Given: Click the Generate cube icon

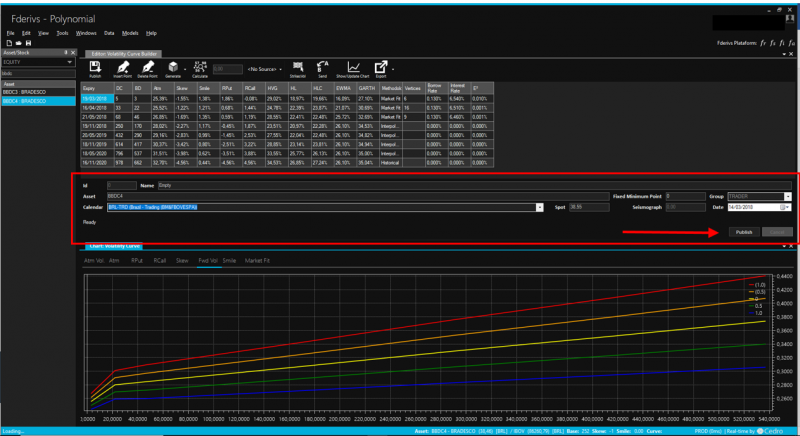Looking at the screenshot, I should [172, 67].
